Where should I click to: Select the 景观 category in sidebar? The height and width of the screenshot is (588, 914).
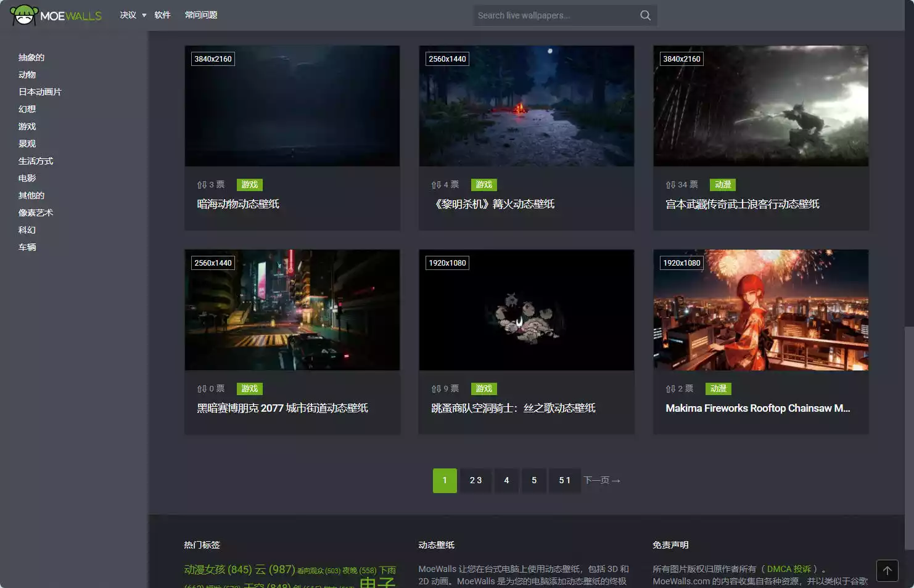[x=27, y=144]
